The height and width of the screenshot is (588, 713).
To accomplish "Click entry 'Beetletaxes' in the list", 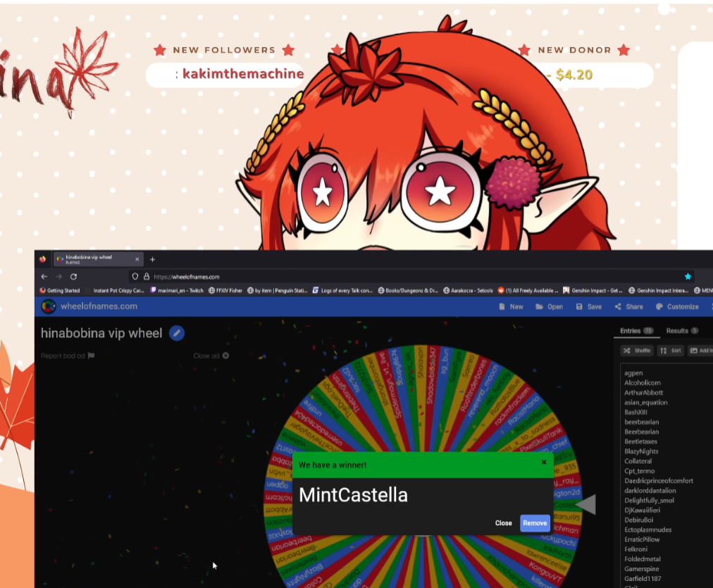I will [640, 442].
